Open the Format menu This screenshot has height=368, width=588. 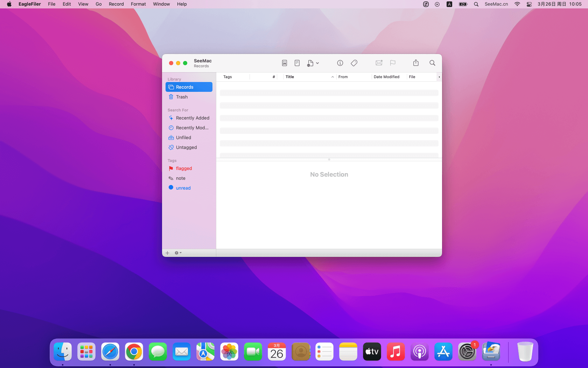pyautogui.click(x=138, y=4)
